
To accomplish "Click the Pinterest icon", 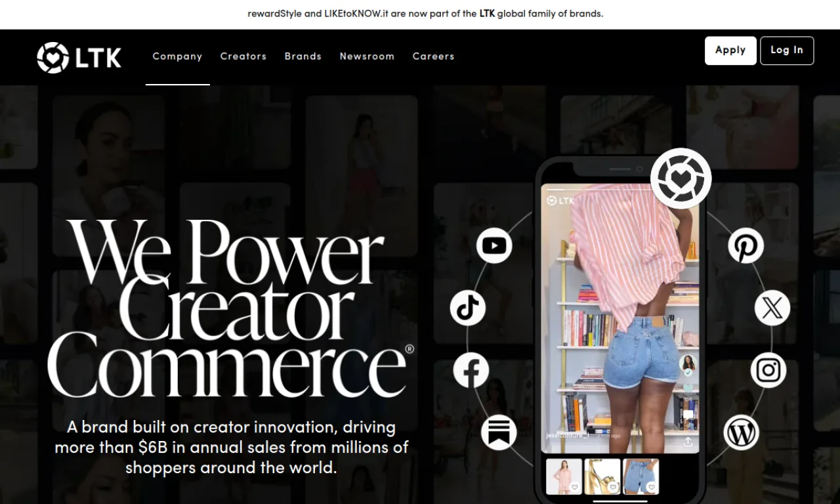I will click(745, 245).
